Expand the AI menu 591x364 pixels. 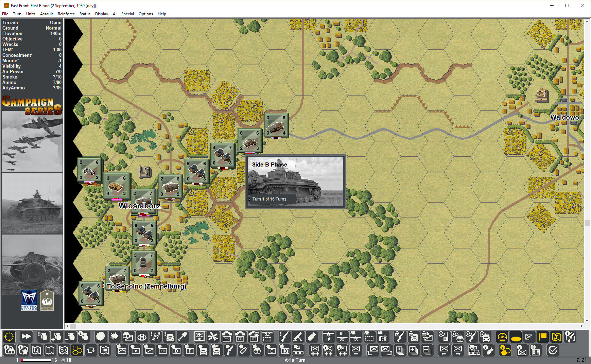tap(115, 14)
